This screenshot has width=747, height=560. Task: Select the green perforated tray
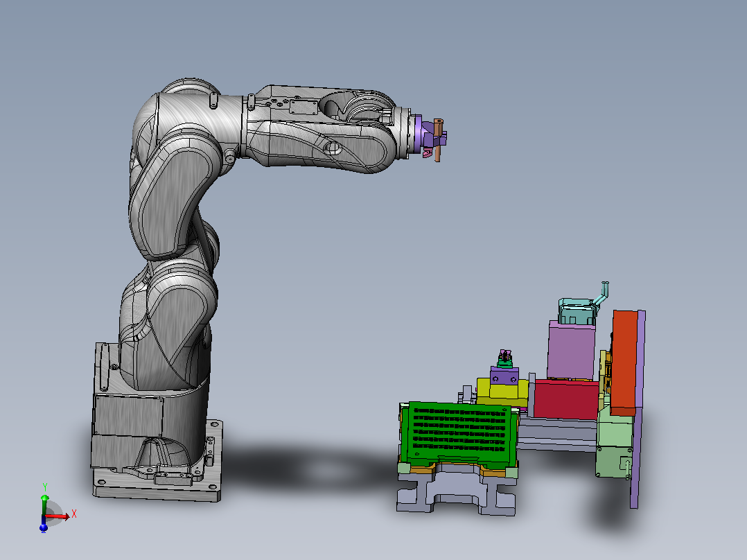pyautogui.click(x=459, y=434)
